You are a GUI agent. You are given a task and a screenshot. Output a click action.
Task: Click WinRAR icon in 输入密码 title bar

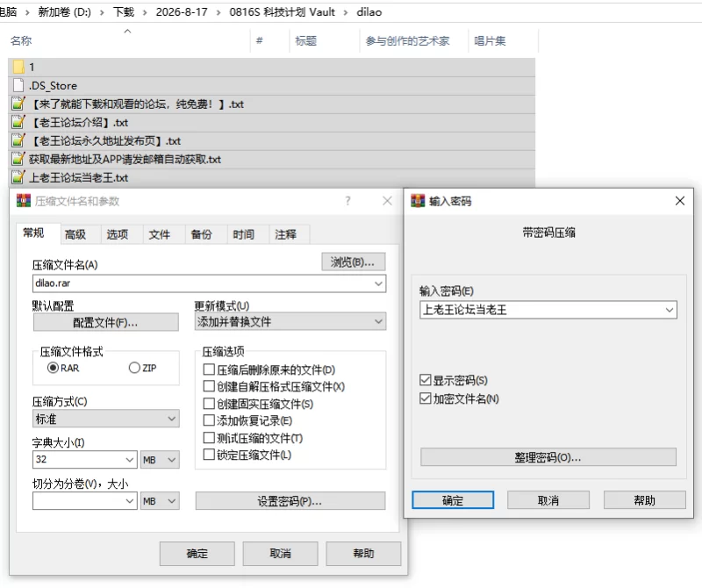(418, 201)
